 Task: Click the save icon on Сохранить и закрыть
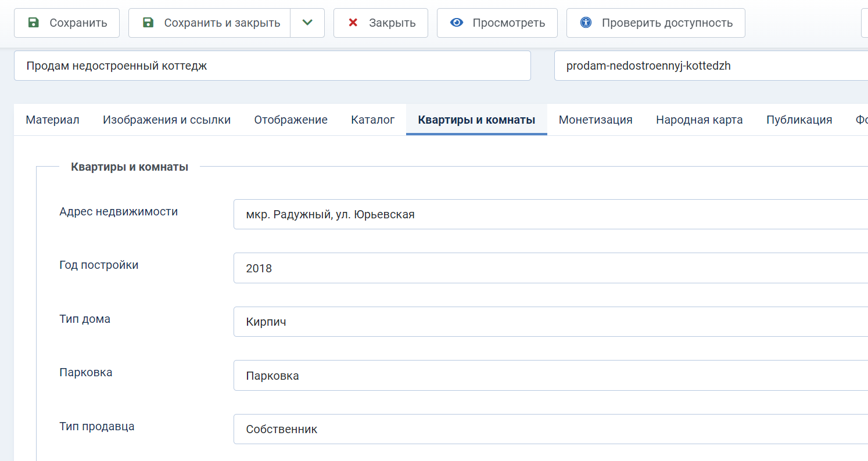(148, 23)
